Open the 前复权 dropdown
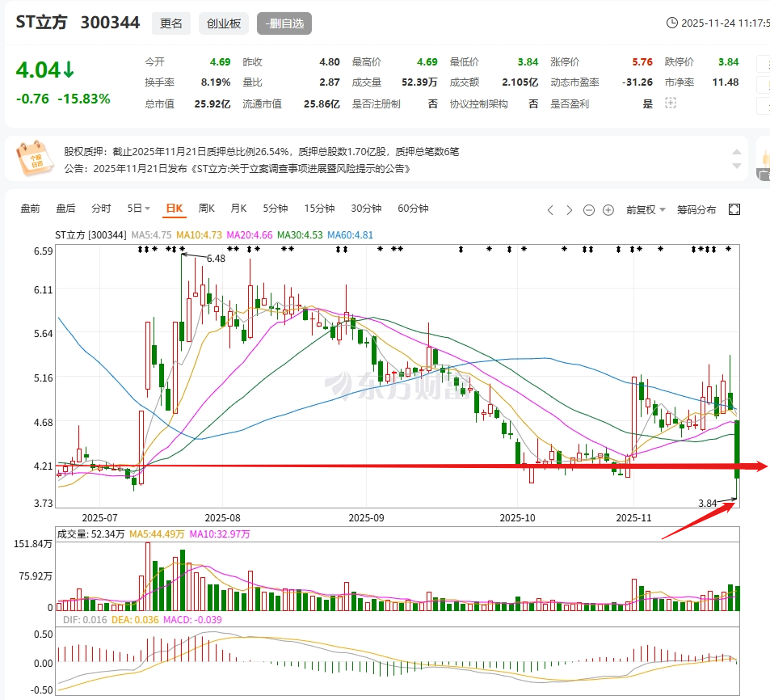The image size is (770, 700). click(x=646, y=210)
